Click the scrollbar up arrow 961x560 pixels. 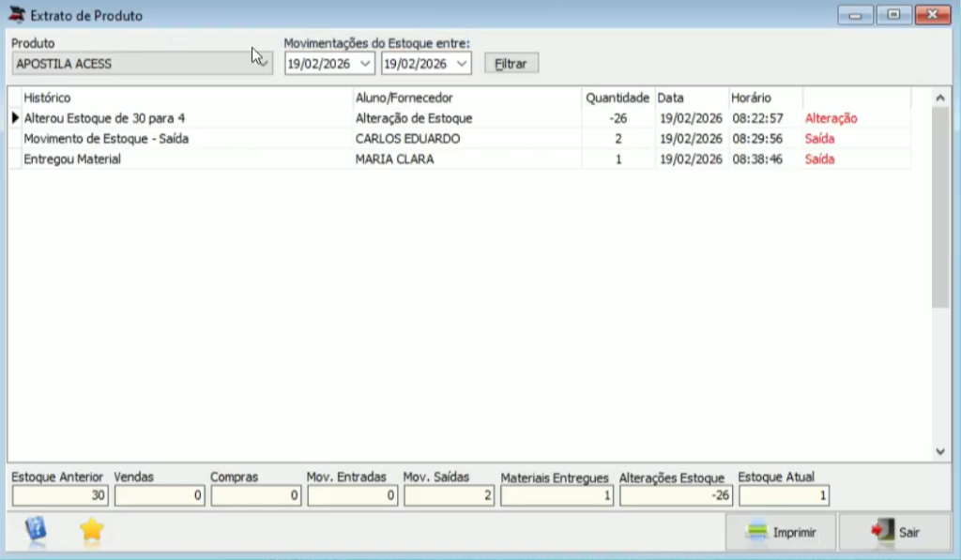tap(940, 98)
